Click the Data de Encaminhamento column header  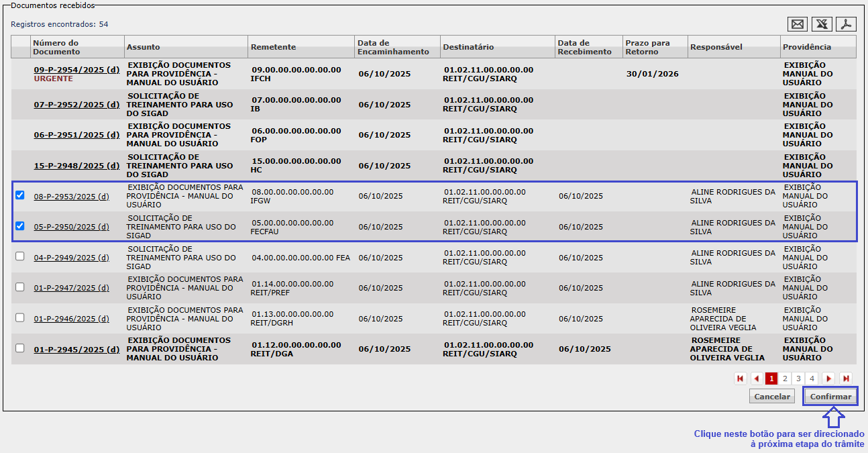(392, 47)
